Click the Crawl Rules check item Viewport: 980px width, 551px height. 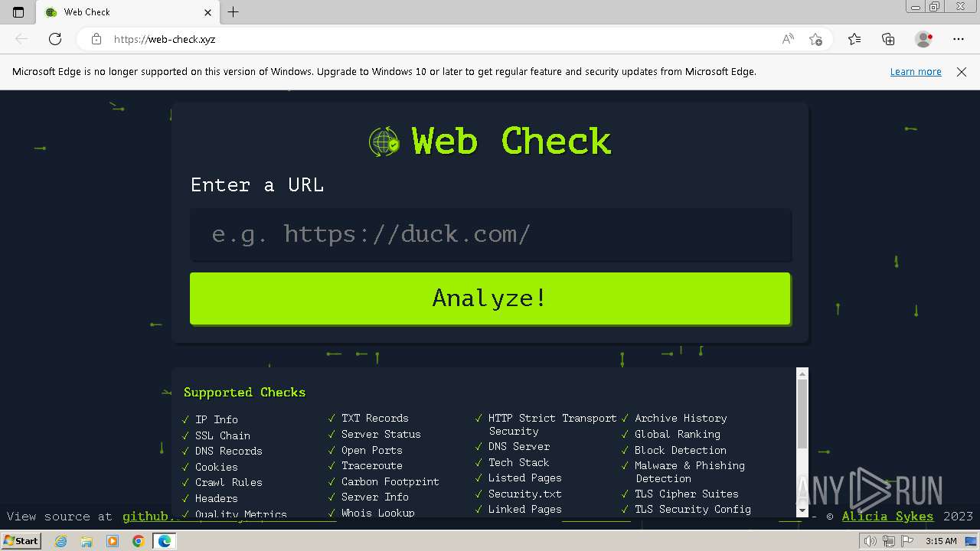point(229,482)
